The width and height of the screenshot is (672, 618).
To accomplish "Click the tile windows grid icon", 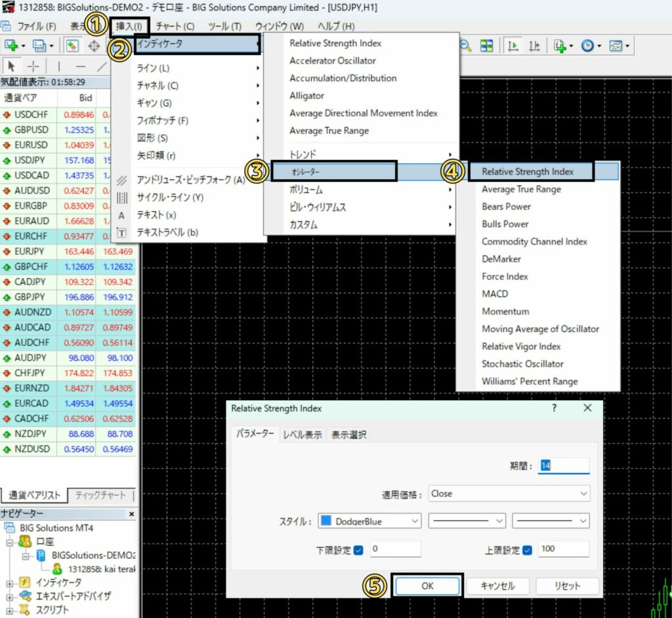I will point(486,45).
